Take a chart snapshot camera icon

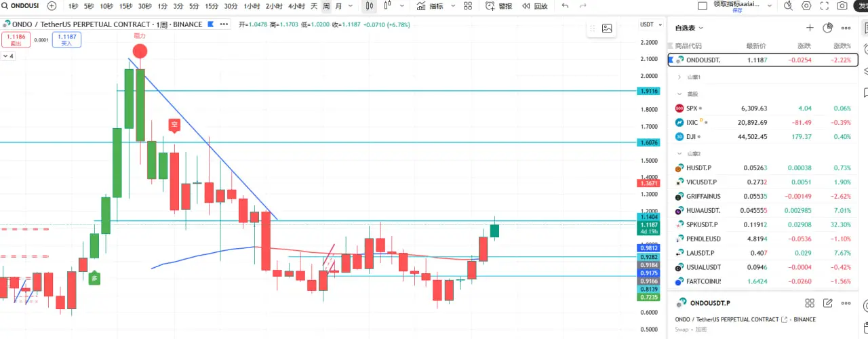click(x=842, y=5)
